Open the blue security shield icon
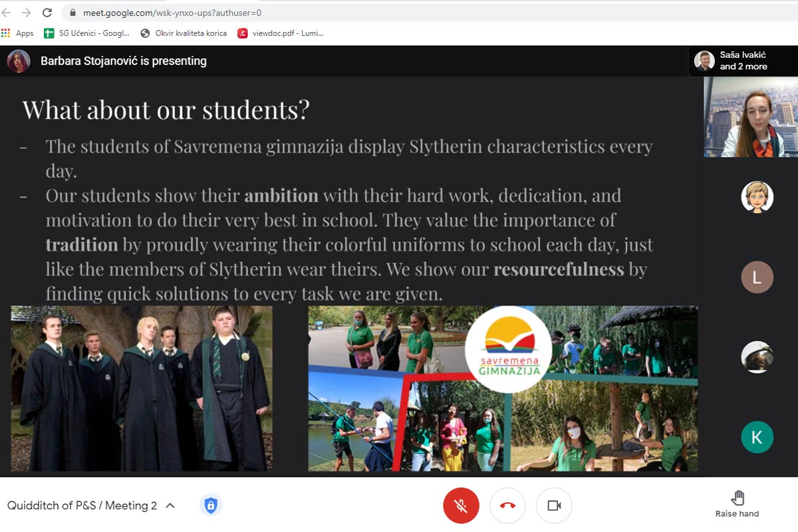798x532 pixels. (x=211, y=505)
